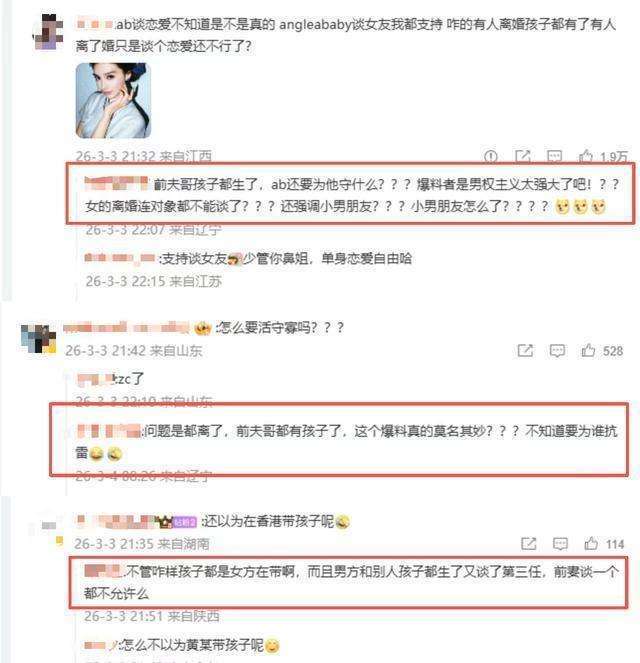Screen dimensions: 640x663
Task: Click the report icon on the first comment
Action: [490, 156]
